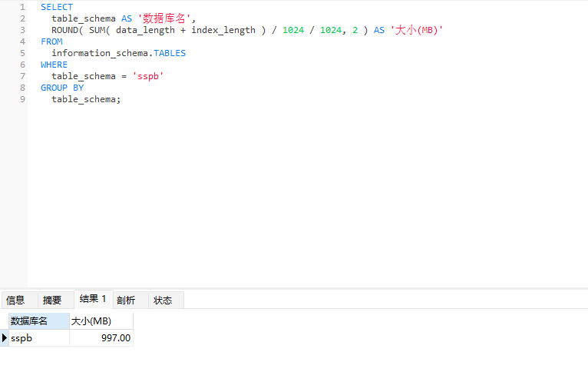Open the 摘要 tab
Viewport: 588px width, 382px height.
click(55, 300)
